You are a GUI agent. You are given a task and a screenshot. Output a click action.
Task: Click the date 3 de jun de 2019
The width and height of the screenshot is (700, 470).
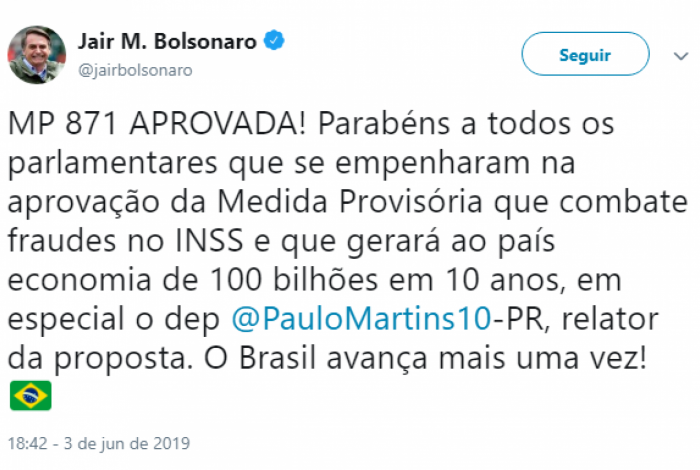tap(120, 442)
